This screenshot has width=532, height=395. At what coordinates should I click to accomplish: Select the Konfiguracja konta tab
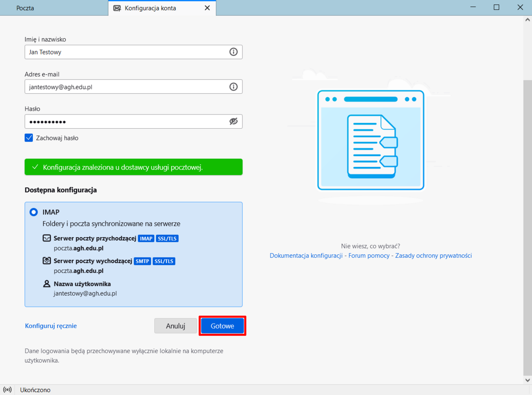(x=150, y=8)
